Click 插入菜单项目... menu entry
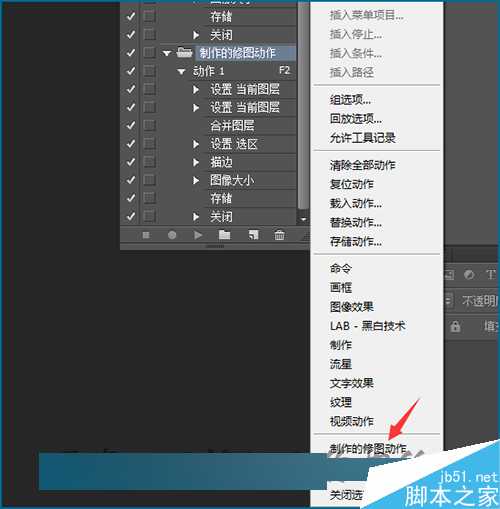 366,15
